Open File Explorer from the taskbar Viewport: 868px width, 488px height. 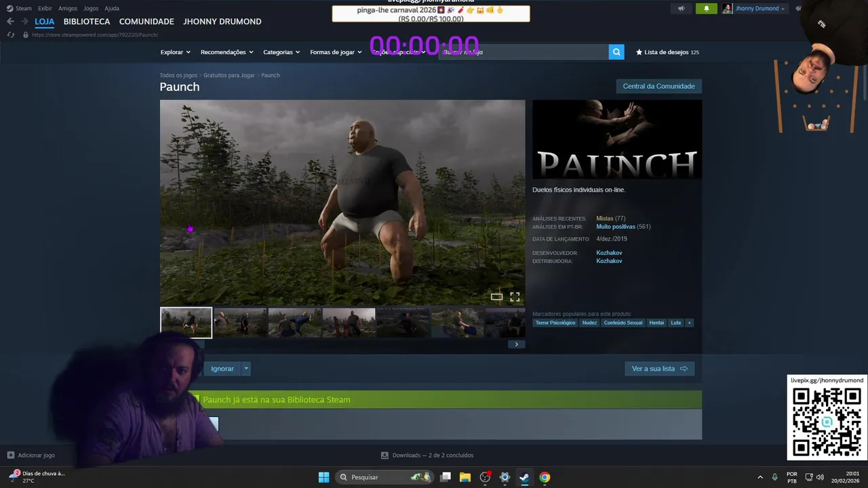click(x=465, y=477)
